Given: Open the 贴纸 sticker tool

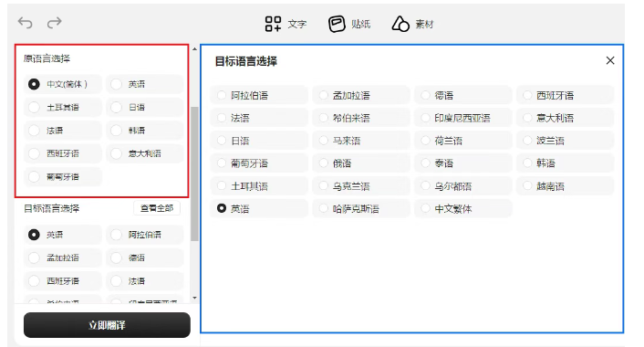Looking at the screenshot, I should click(x=349, y=24).
